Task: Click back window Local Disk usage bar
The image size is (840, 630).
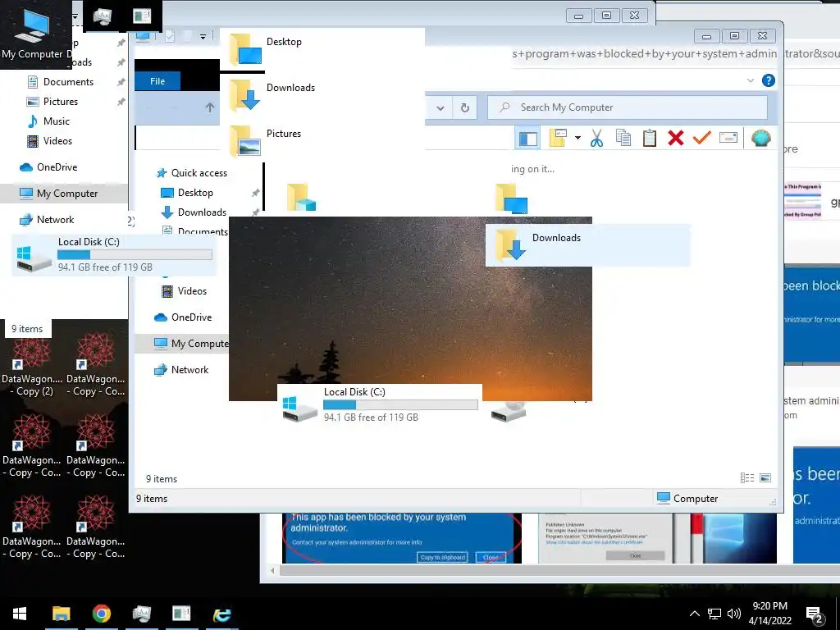Action: [x=135, y=255]
